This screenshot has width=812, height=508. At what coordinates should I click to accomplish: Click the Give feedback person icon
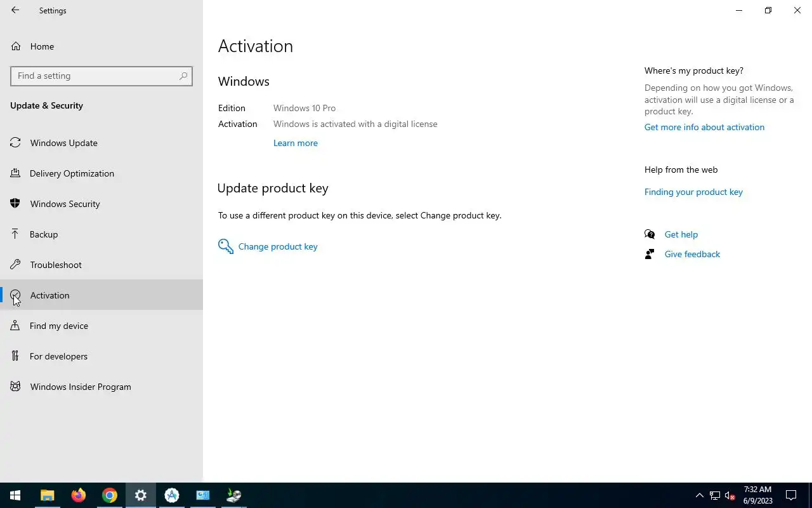[650, 254]
